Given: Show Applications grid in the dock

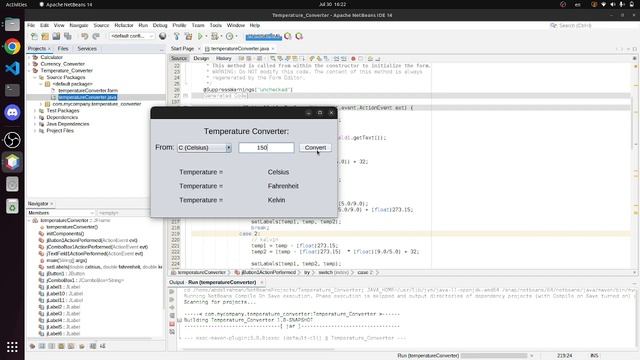Looking at the screenshot, I should coord(12,347).
